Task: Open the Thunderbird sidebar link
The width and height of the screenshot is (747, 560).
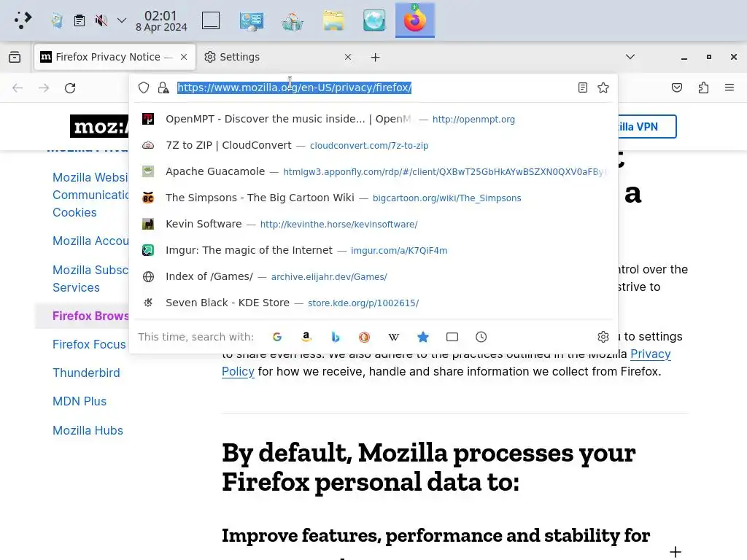Action: (86, 373)
